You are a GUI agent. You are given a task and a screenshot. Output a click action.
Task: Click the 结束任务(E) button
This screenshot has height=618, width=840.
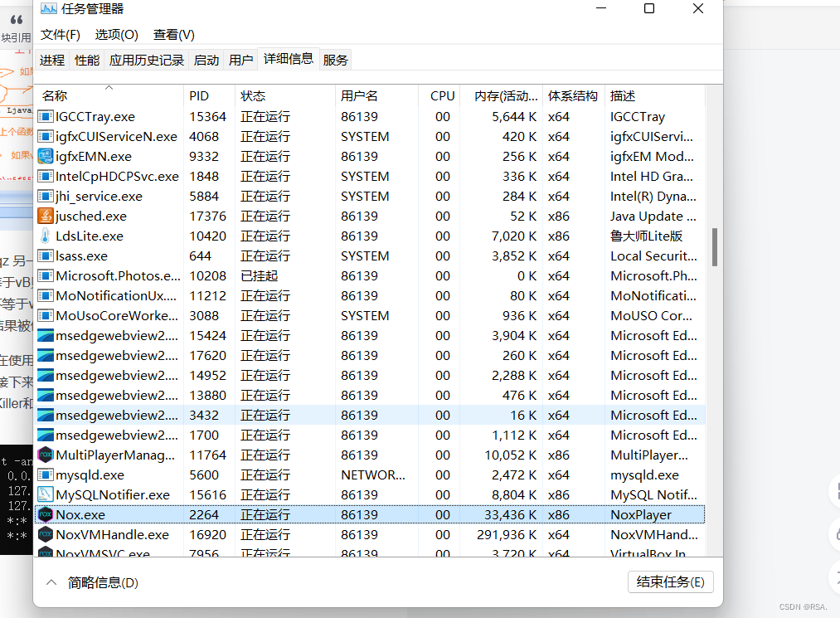(670, 582)
